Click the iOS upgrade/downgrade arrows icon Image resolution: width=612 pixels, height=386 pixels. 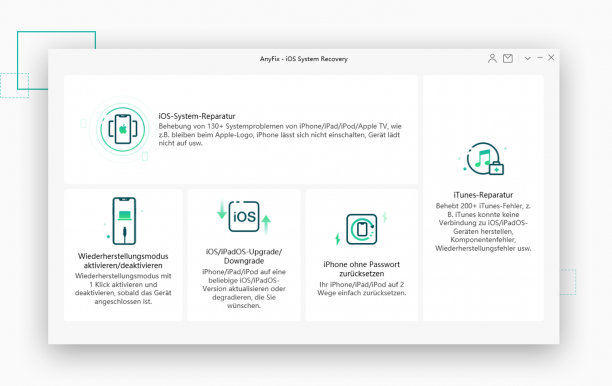[244, 217]
